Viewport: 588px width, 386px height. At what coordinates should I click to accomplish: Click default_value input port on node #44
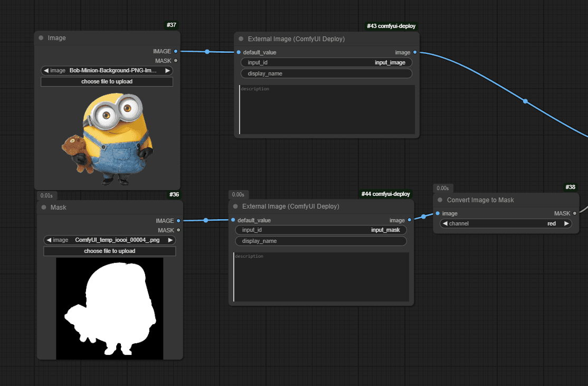233,220
